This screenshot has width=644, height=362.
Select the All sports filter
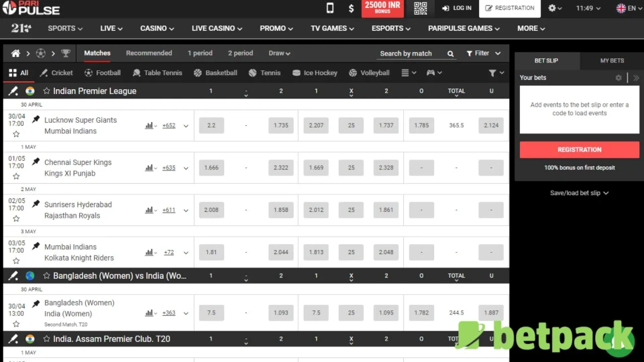[19, 72]
